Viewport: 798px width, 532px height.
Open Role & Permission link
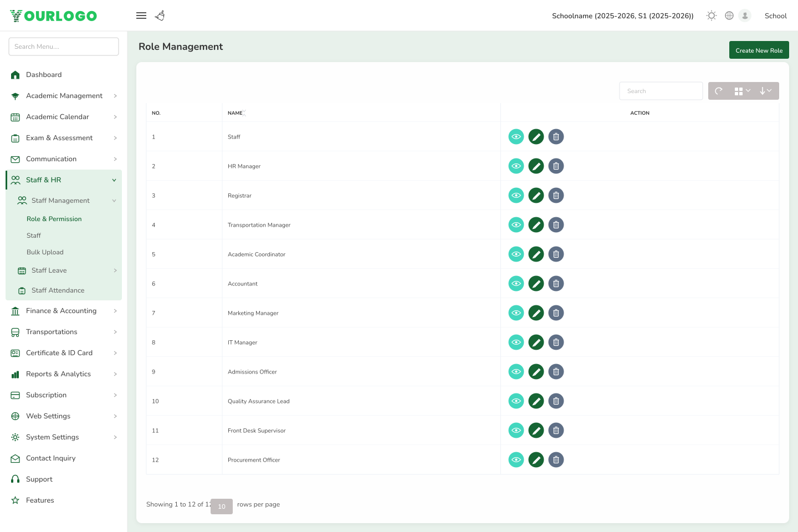pos(54,219)
